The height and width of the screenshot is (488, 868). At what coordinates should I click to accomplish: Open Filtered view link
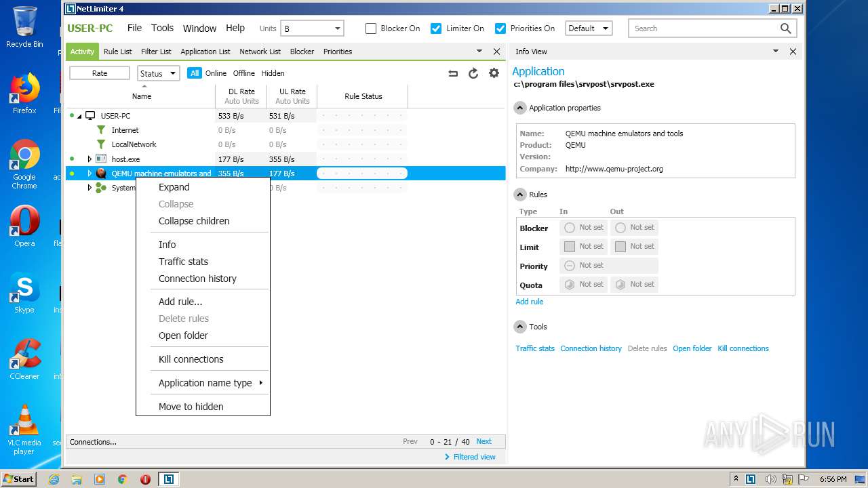pos(470,457)
